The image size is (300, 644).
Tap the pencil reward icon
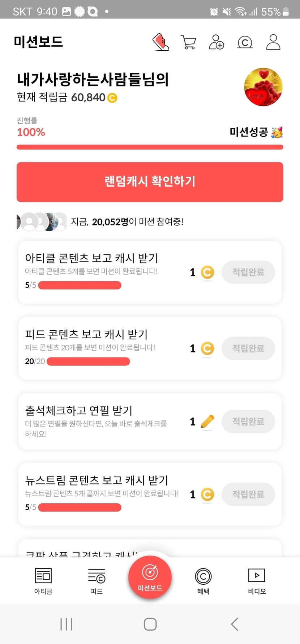point(207,422)
